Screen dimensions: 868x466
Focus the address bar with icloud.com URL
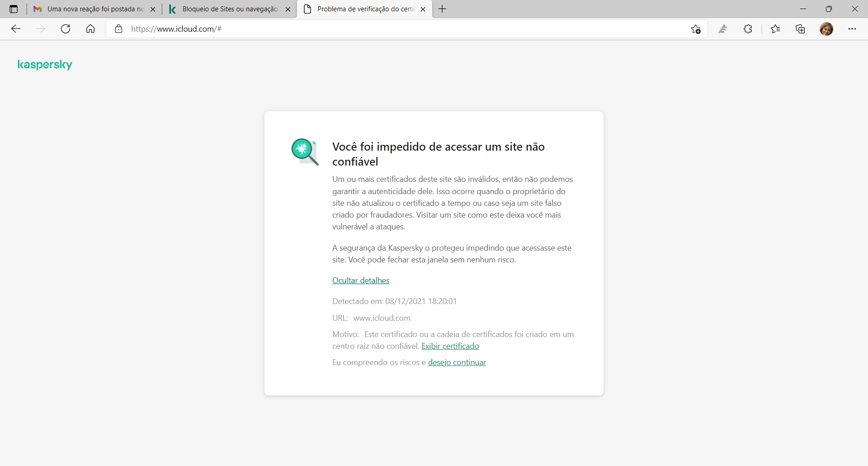[407, 29]
